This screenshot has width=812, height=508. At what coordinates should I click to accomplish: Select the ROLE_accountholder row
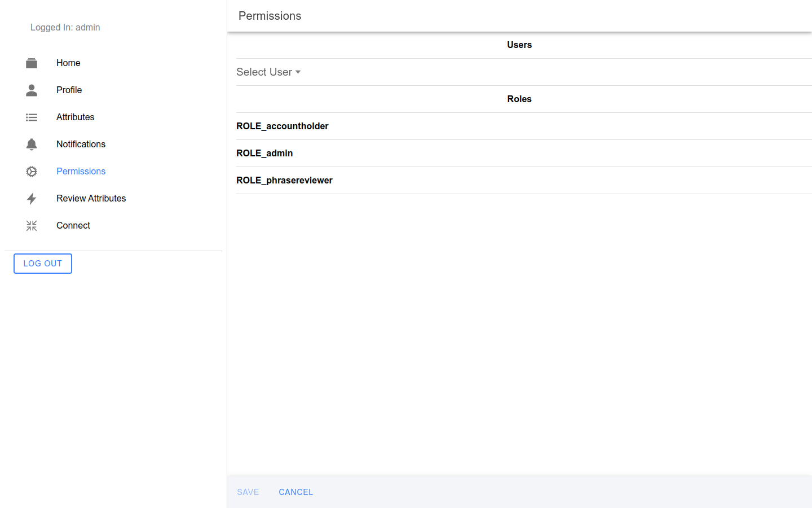283,126
